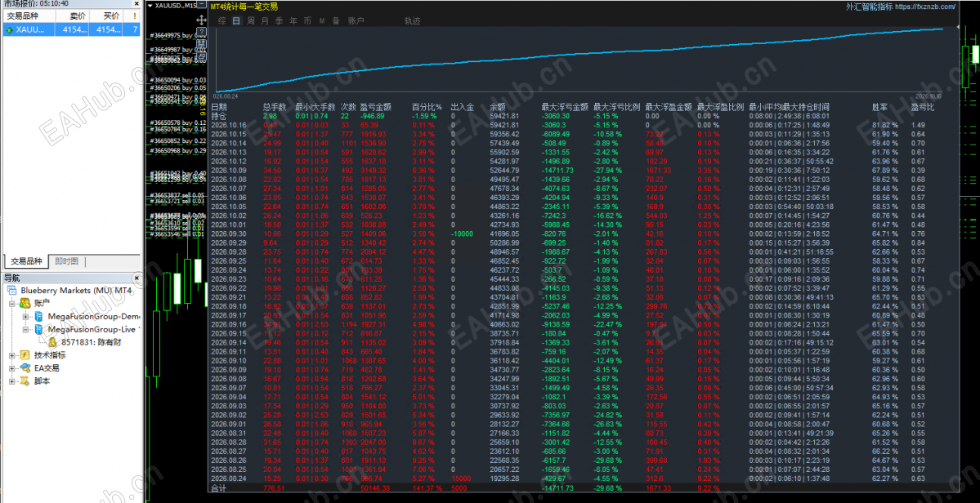Expand the 技术指标 tree node

(x=12, y=355)
